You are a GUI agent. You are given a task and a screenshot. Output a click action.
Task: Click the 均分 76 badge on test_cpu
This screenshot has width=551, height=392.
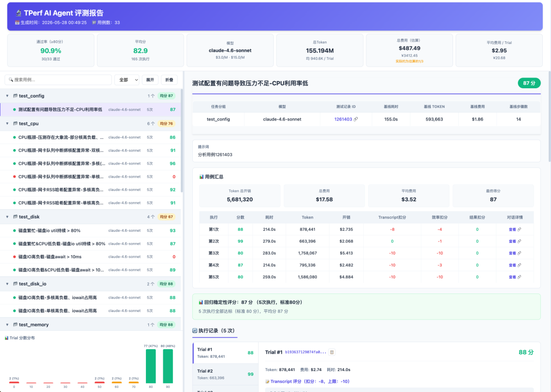166,124
